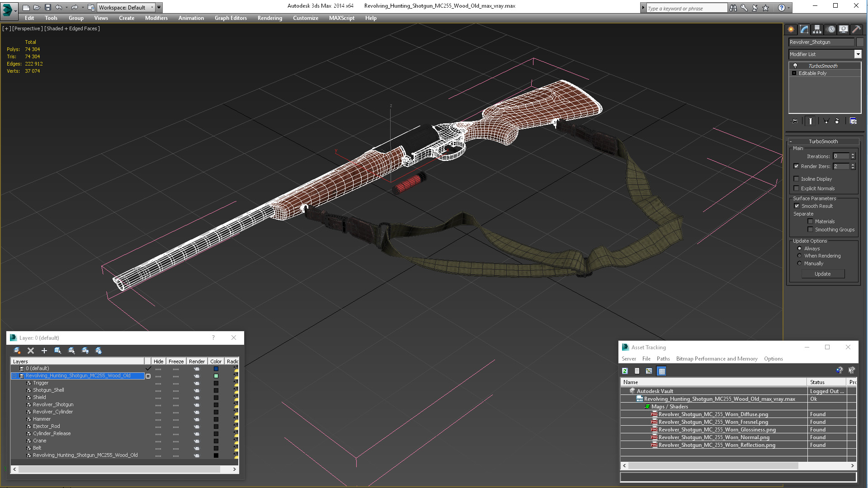Screen dimensions: 868x488
Task: Collapse the Revolving_Hunting_Shotgun_MC255_Wood_Old layer
Action: click(14, 376)
